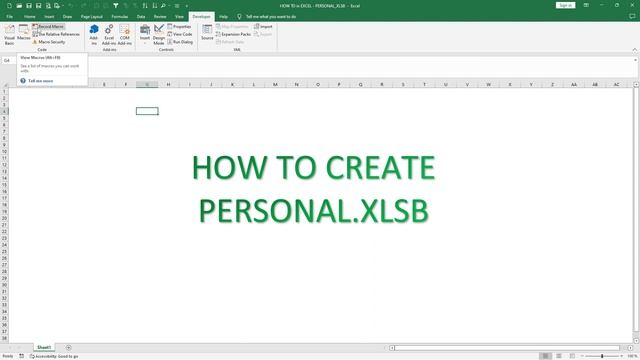The image size is (640, 360).
Task: Click the Select All corner button
Action: click(4, 84)
